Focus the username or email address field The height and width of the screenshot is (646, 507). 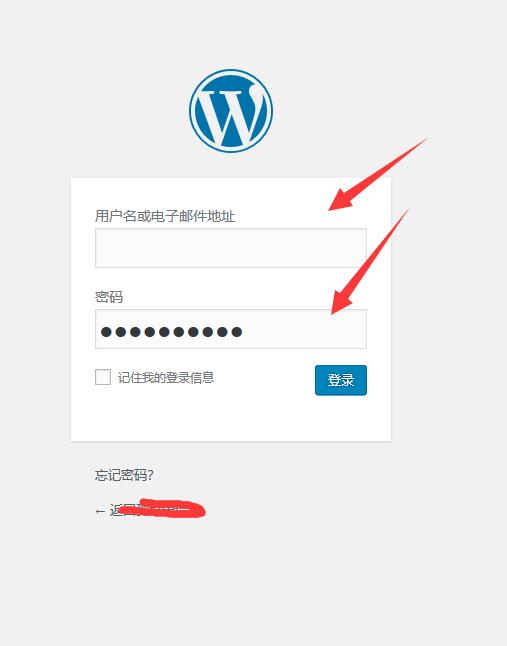coord(231,248)
